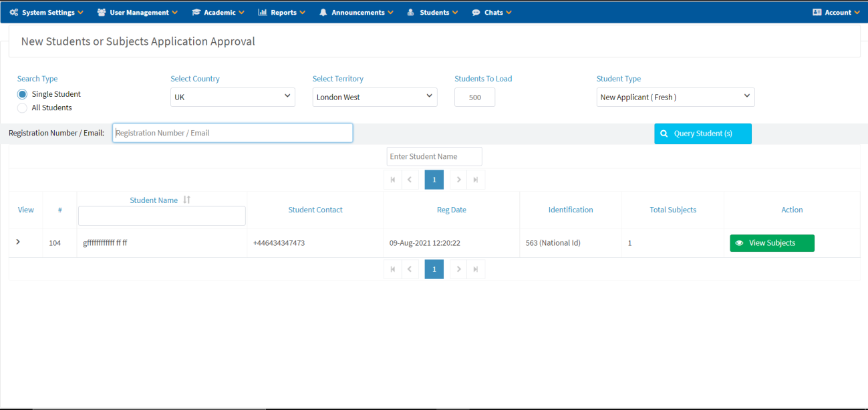Image resolution: width=868 pixels, height=410 pixels.
Task: Click the next-page arrow in bottom pagination
Action: tap(458, 269)
